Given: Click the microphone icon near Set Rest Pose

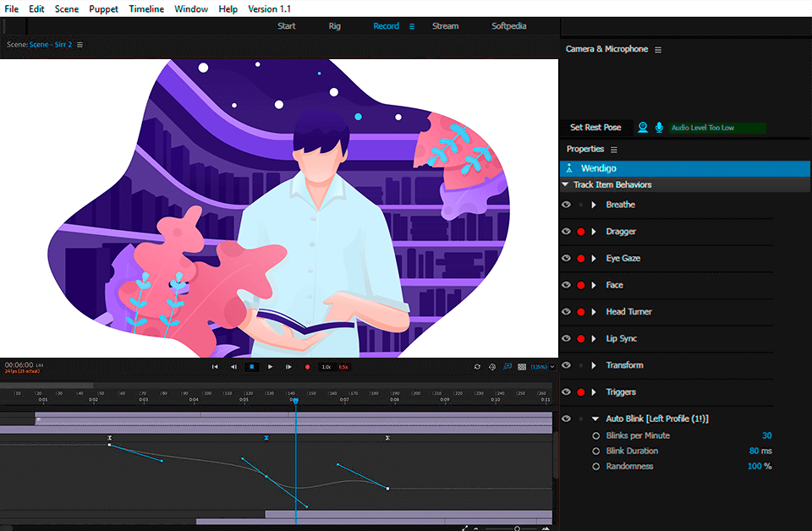Looking at the screenshot, I should coord(661,127).
